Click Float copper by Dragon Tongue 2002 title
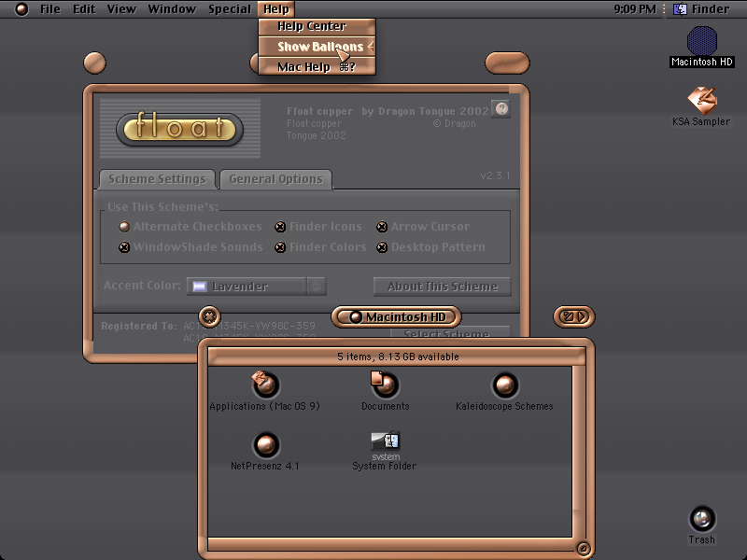 tap(388, 111)
